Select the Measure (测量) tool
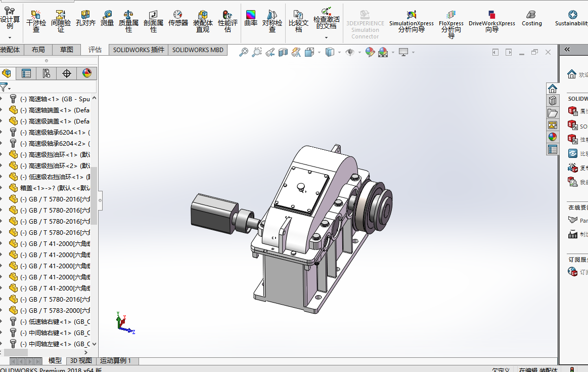Screen dimensions: 588x372 click(107, 18)
